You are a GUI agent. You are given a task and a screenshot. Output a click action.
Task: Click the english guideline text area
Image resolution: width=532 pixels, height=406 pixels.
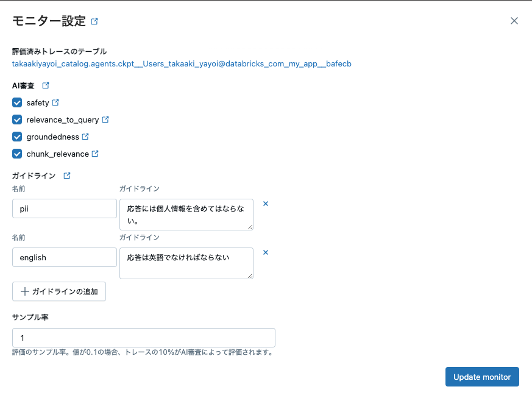click(x=186, y=263)
